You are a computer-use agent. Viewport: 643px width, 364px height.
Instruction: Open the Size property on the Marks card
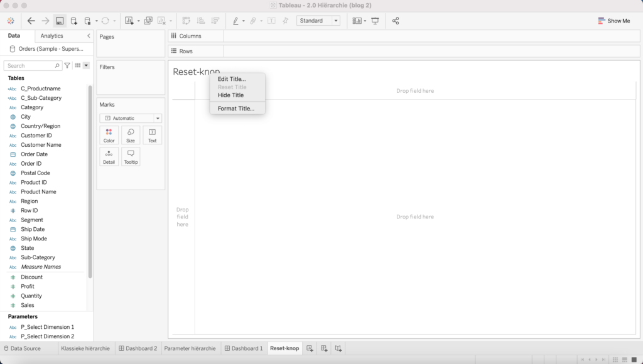[131, 135]
